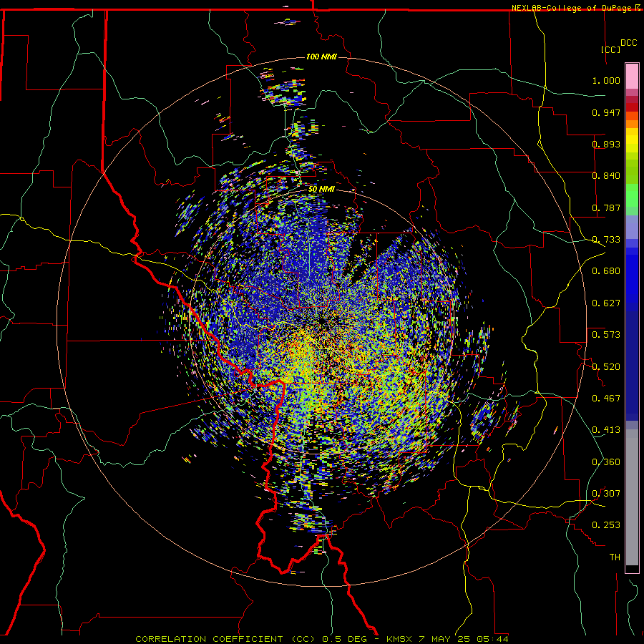Pick the orange swatch on the color scale
The image size is (644, 644).
[632, 124]
